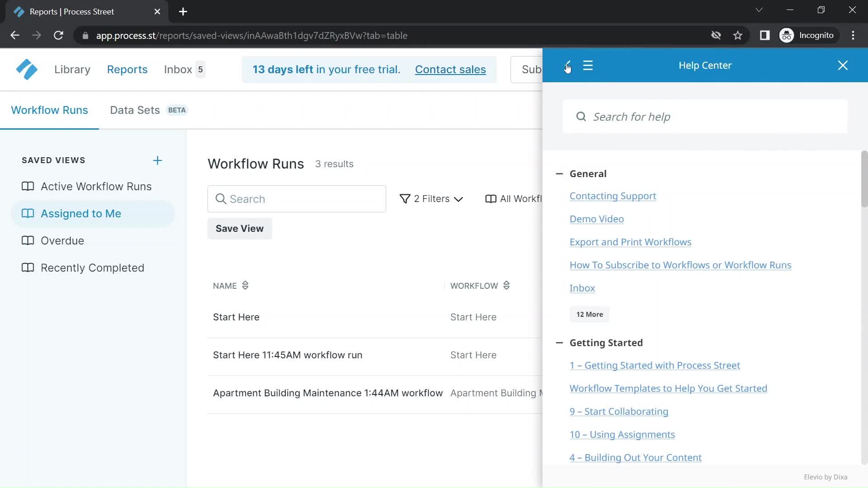The width and height of the screenshot is (868, 488).
Task: Click the Save View button
Action: pos(239,229)
